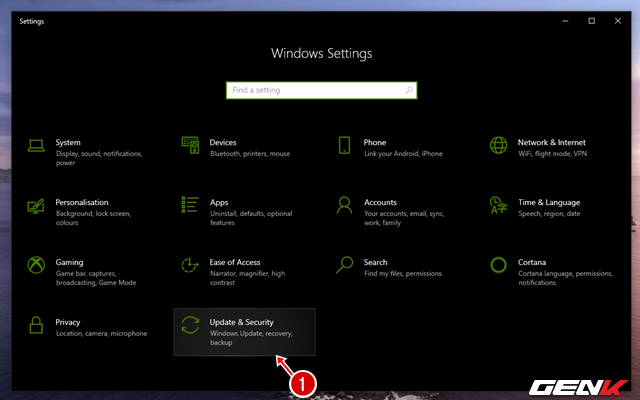Click 'Bluetooth, printers, mouse' description
Screen dimensions: 640x400
pos(250,154)
